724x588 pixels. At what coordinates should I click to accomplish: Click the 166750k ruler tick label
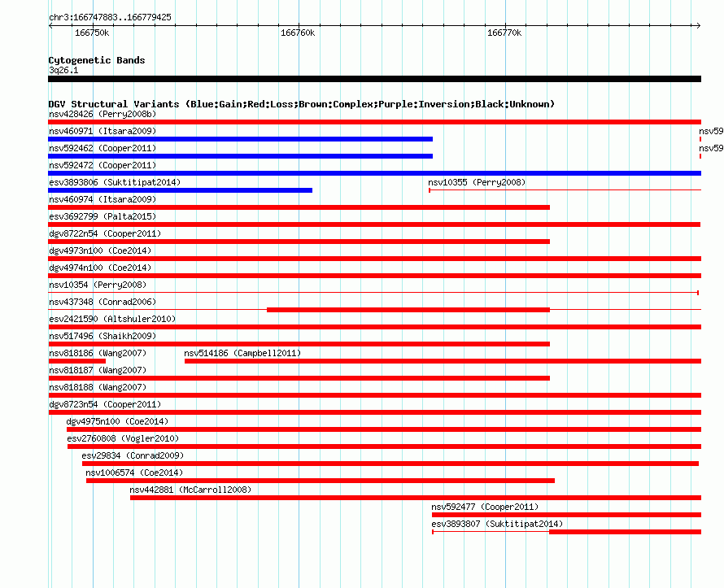click(92, 33)
